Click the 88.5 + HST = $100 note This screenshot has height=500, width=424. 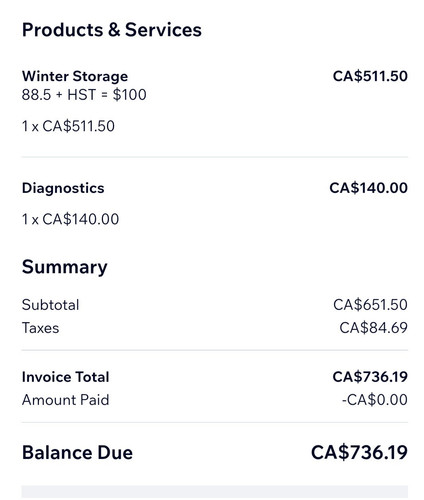point(84,95)
